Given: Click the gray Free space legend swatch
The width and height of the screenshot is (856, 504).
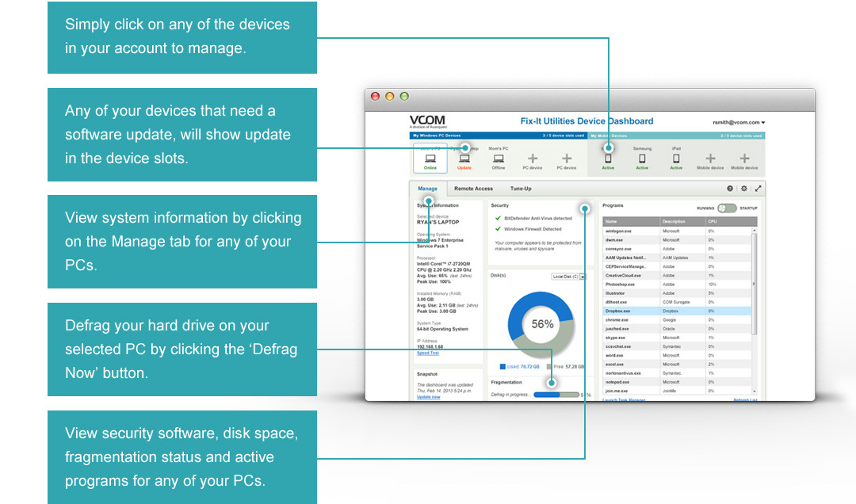Looking at the screenshot, I should click(548, 366).
